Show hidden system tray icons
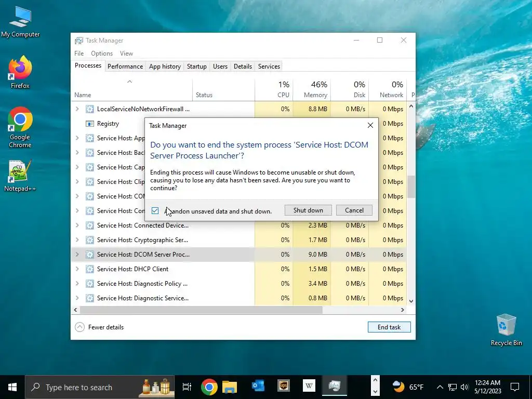 coord(440,387)
